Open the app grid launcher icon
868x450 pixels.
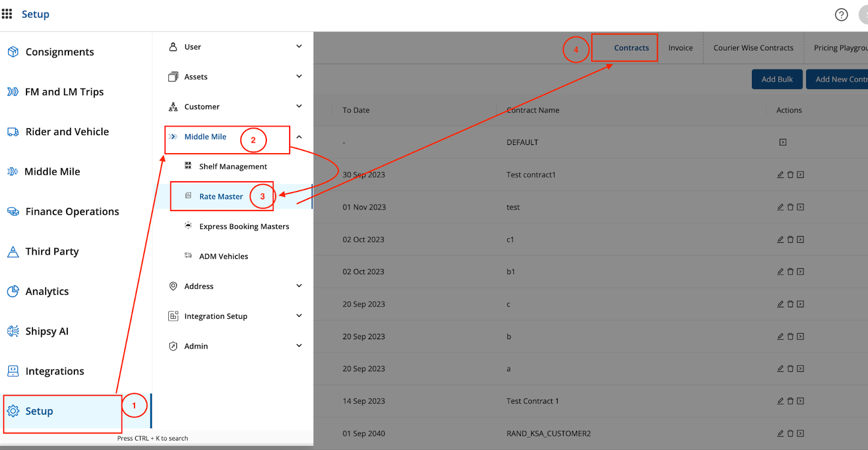[x=7, y=14]
